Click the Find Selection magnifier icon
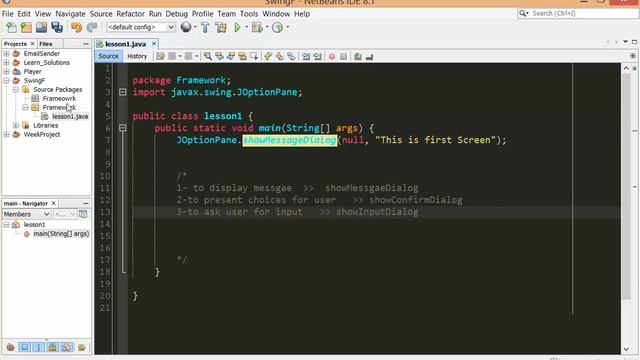Viewport: 640px width, 360px height. click(208, 56)
